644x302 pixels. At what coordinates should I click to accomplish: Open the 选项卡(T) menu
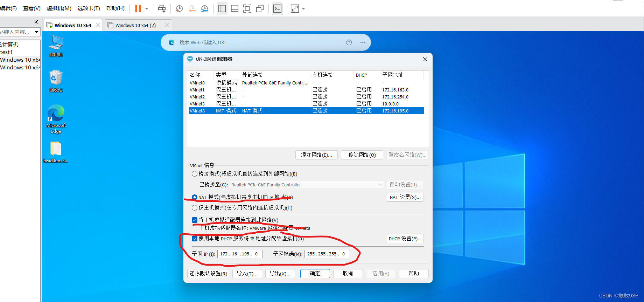[x=89, y=8]
